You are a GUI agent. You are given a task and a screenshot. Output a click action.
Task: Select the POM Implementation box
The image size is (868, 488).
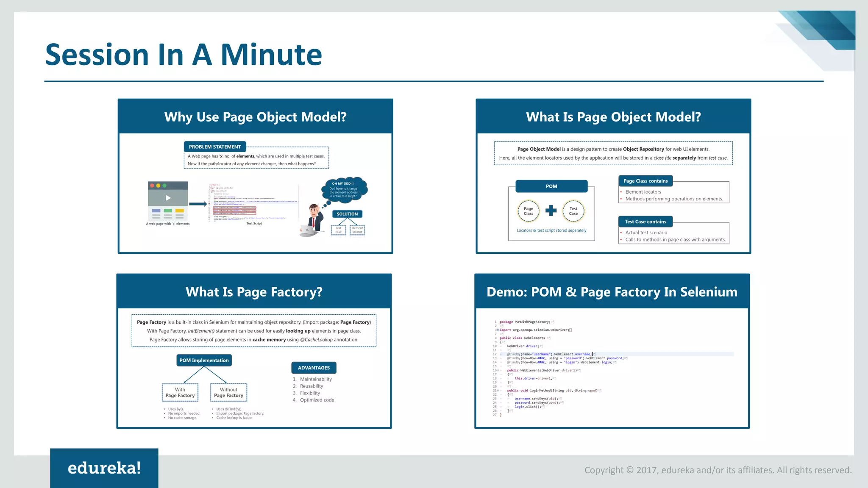click(x=204, y=360)
